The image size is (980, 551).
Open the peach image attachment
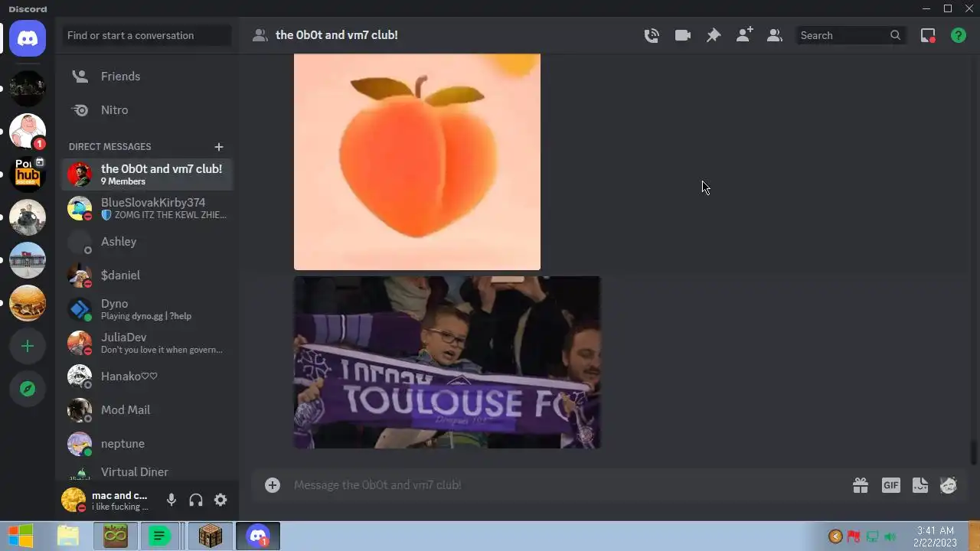[x=417, y=161]
